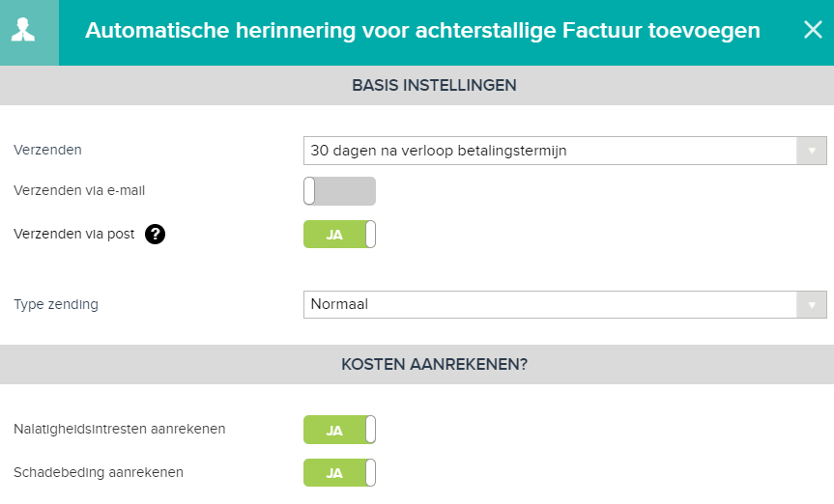Viewport: 834px width, 504px height.
Task: Click the 'Schadebeding aanrekenen' label
Action: tap(99, 472)
